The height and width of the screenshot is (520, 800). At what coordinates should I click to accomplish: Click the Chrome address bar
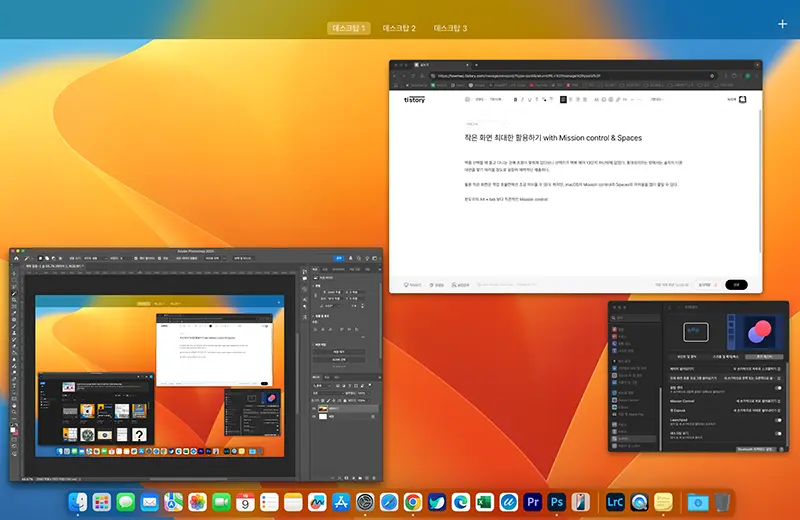coord(574,76)
